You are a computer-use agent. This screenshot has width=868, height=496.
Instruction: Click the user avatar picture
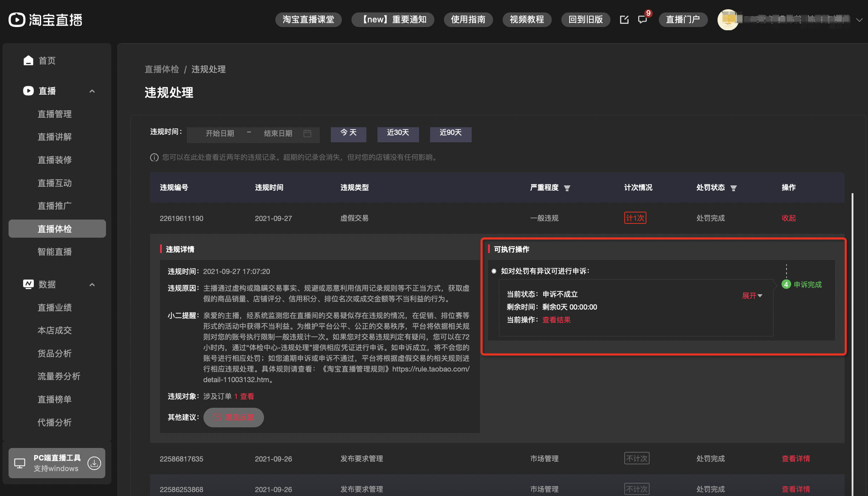pyautogui.click(x=727, y=20)
